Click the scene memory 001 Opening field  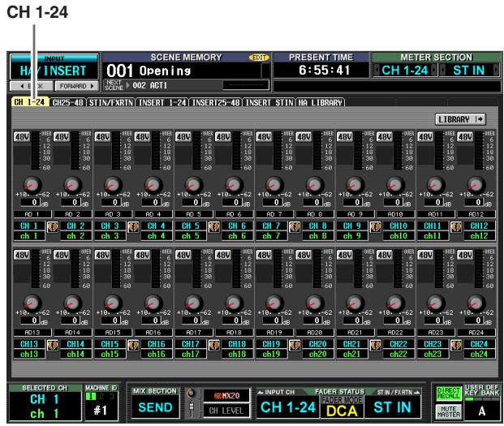tap(187, 71)
